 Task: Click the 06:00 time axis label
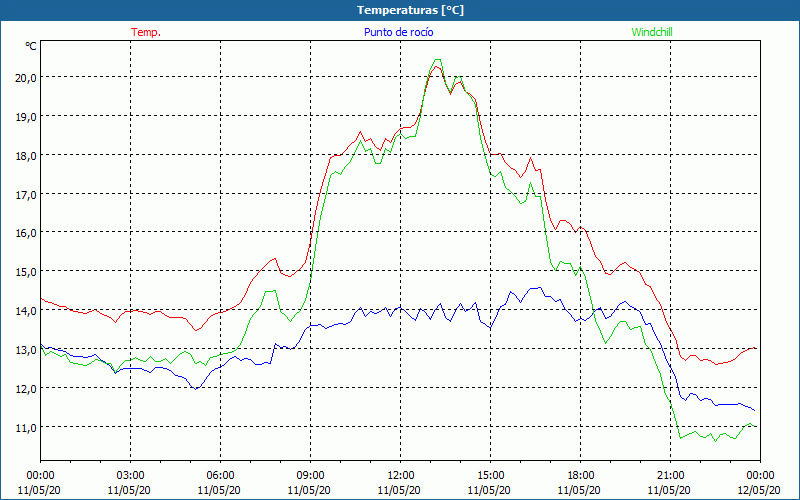(x=220, y=476)
